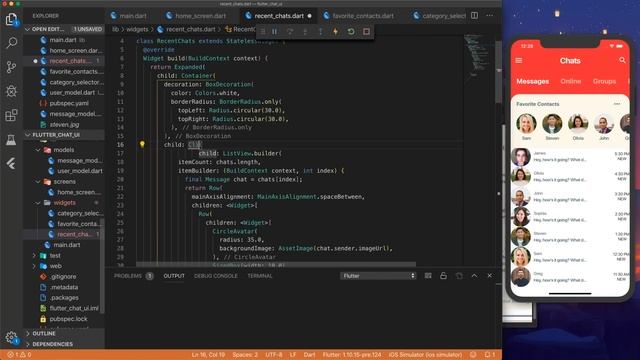The image size is (640, 360).
Task: Open the Test flask view
Action: pyautogui.click(x=11, y=140)
